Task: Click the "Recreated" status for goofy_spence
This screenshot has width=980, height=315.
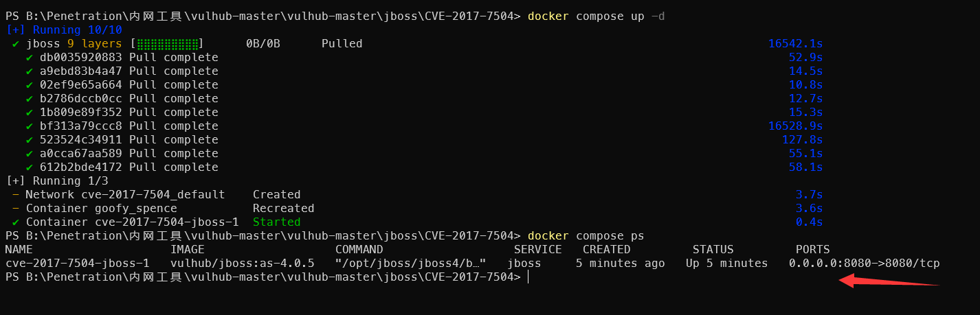Action: click(x=283, y=209)
